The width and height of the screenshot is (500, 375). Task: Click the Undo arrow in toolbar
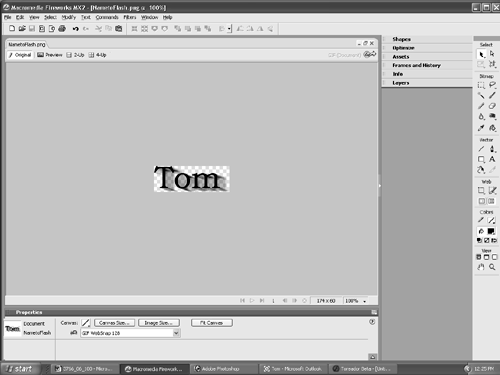[x=76, y=29]
